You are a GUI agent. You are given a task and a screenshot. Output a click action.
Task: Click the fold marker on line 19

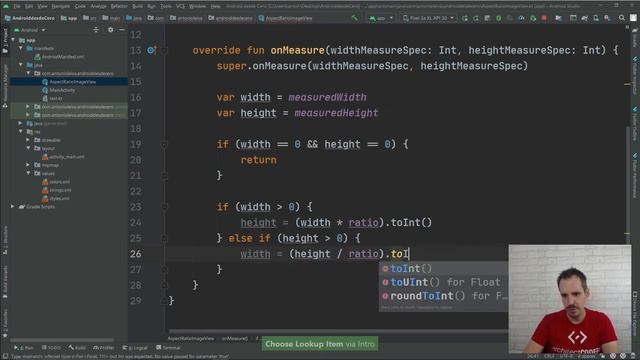[x=164, y=144]
